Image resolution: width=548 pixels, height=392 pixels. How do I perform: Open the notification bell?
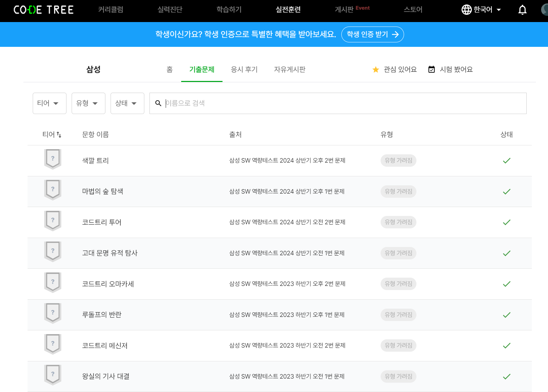click(523, 10)
